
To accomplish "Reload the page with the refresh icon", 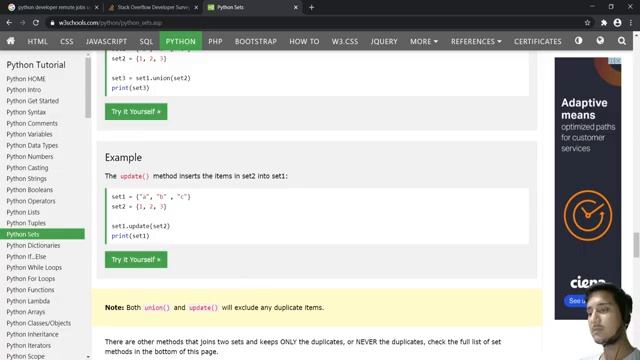I will (x=36, y=23).
